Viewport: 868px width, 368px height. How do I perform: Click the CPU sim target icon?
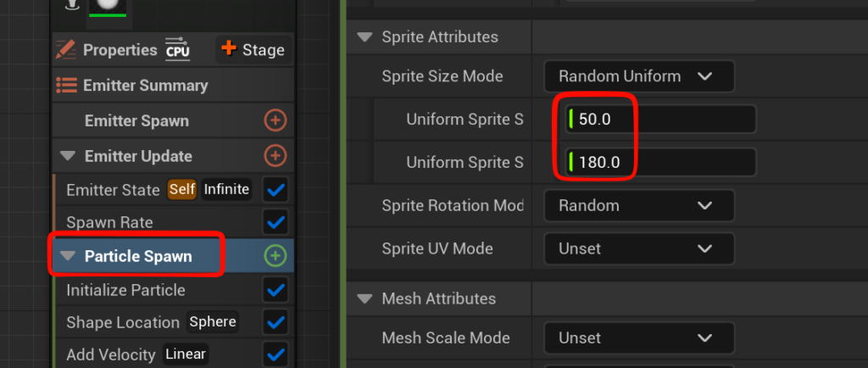pyautogui.click(x=178, y=49)
